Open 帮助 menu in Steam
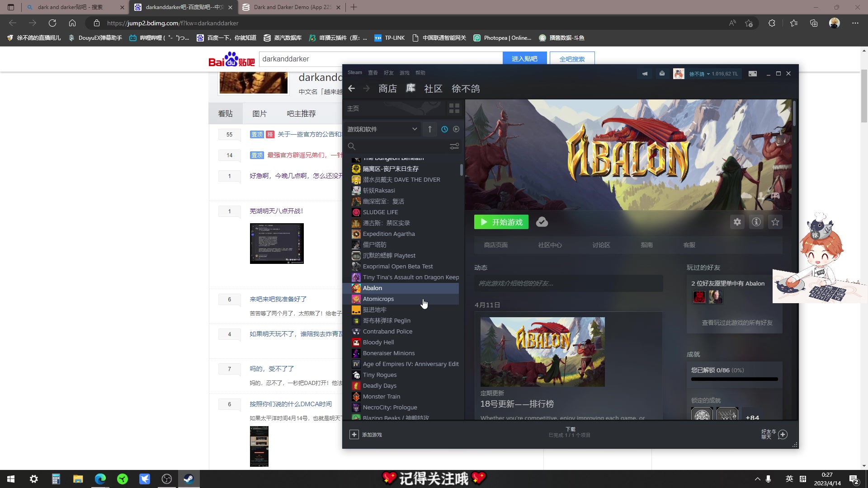 click(420, 73)
